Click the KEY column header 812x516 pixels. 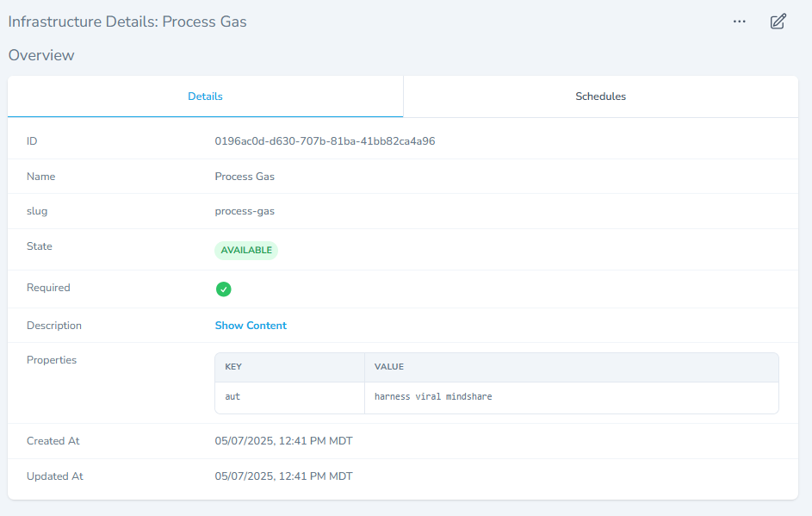pos(233,367)
